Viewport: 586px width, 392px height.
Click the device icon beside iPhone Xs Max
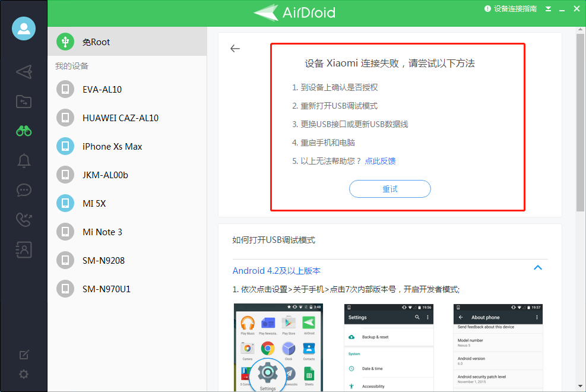click(65, 147)
